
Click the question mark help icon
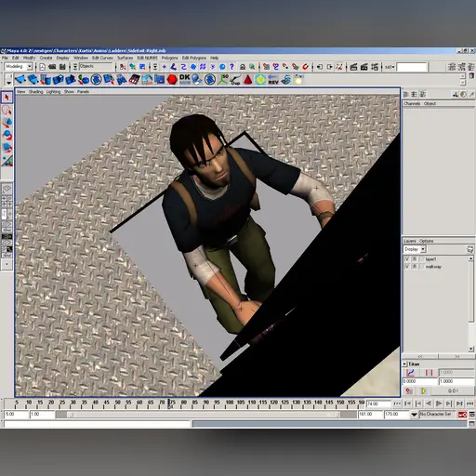tap(231, 67)
